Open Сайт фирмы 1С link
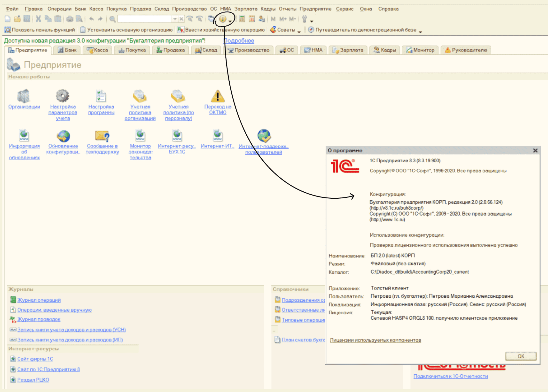548x392 pixels. (x=35, y=359)
